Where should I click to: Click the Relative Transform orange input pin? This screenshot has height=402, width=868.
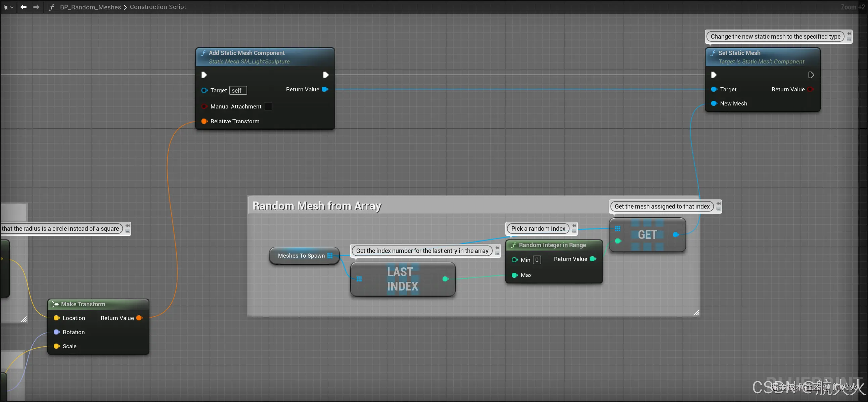[204, 121]
